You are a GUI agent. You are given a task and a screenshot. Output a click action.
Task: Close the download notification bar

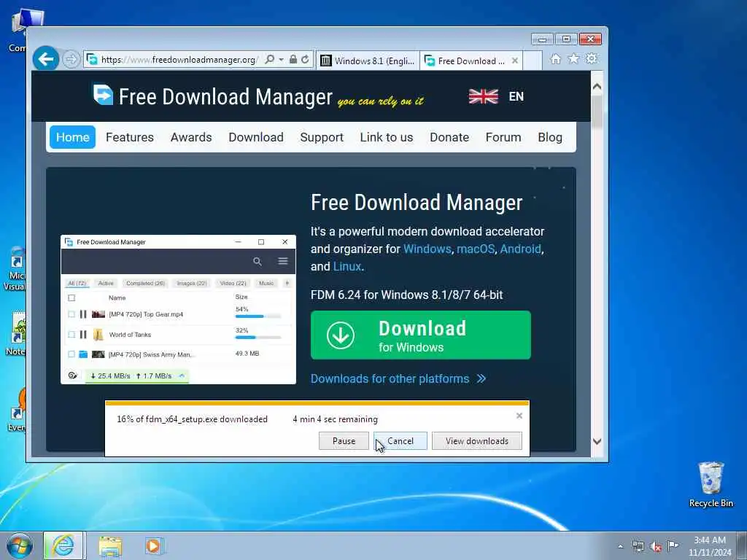tap(519, 416)
